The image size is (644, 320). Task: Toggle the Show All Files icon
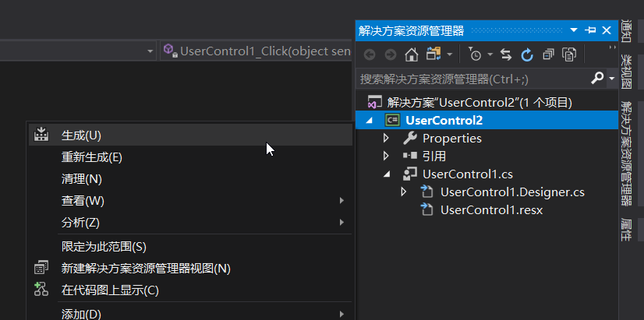(569, 55)
